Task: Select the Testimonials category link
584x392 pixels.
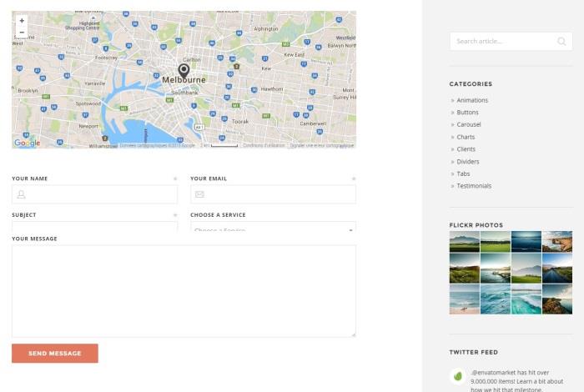Action: coord(474,186)
